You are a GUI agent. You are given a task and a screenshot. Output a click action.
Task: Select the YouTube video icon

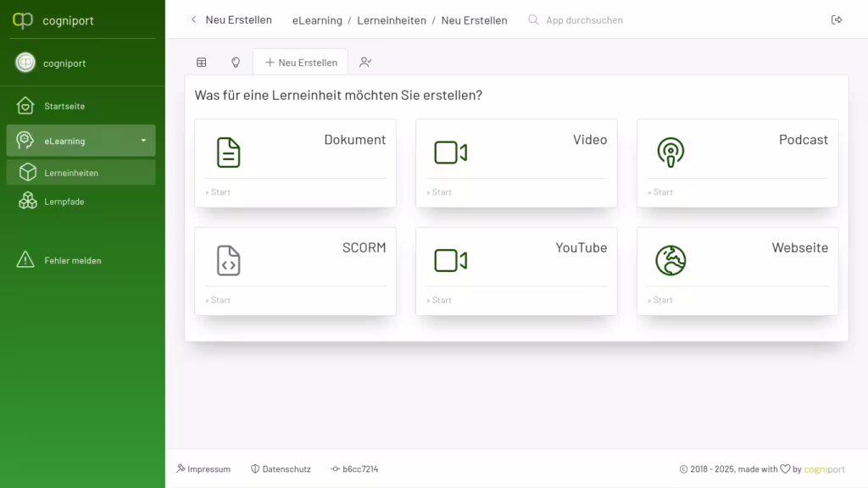[450, 260]
